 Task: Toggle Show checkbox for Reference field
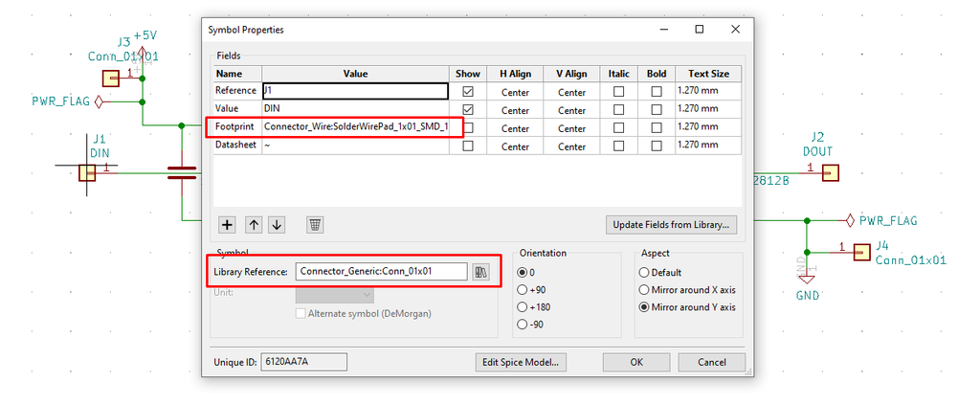467,91
